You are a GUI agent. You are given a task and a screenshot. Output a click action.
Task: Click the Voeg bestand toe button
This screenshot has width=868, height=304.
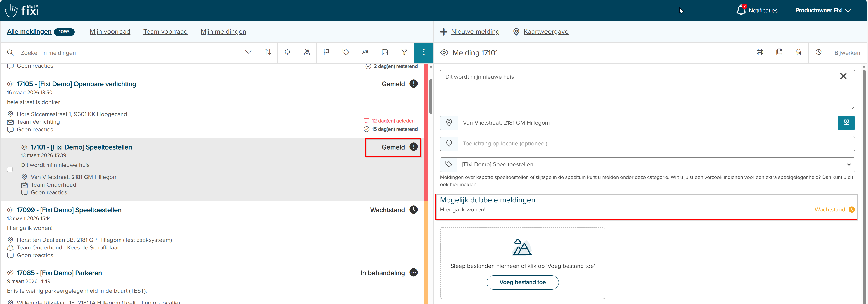point(522,282)
